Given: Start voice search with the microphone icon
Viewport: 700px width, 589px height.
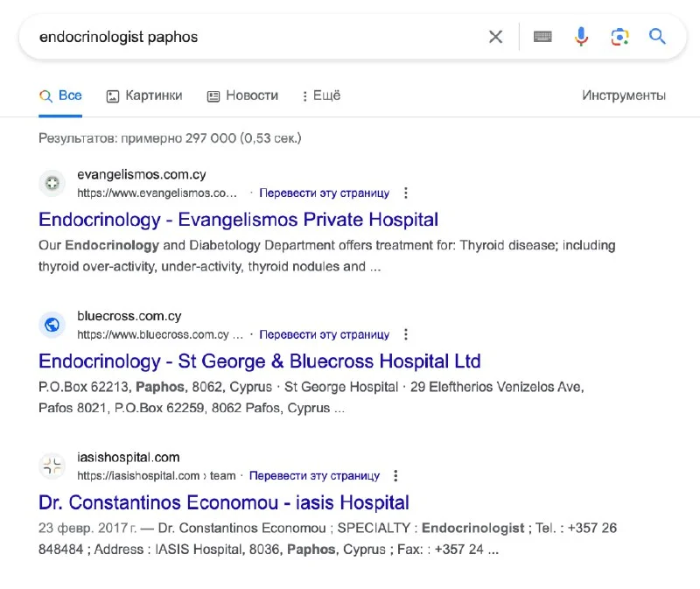Looking at the screenshot, I should pos(581,37).
